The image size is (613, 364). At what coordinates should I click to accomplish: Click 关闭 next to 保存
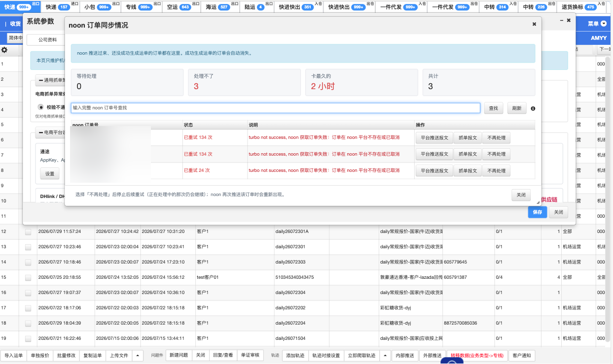(558, 212)
